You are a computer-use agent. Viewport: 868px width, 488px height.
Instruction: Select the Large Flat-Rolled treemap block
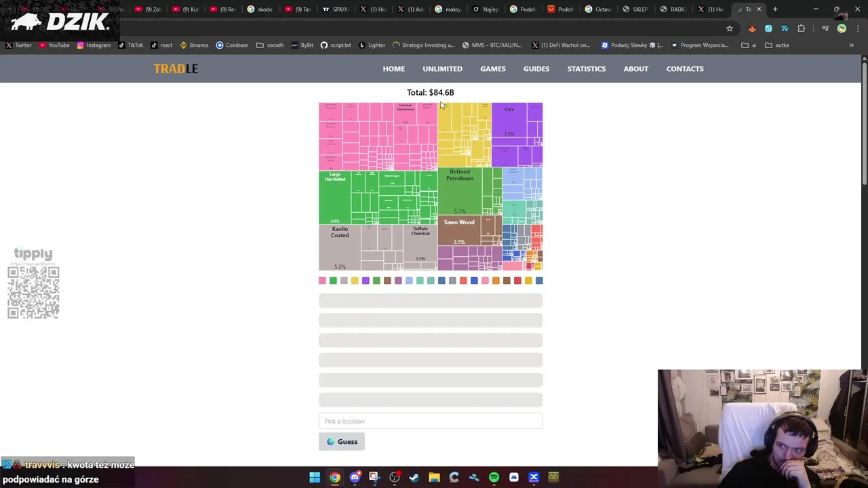point(335,197)
